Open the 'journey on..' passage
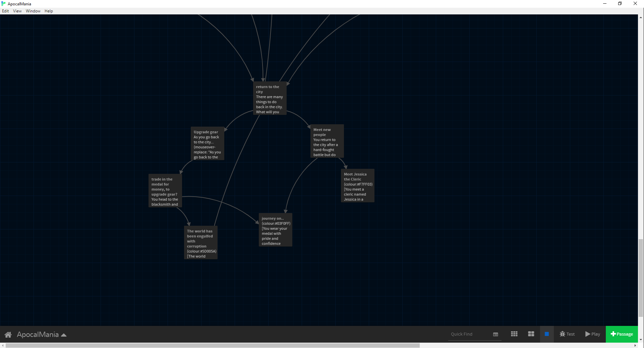The height and width of the screenshot is (348, 644). (275, 229)
